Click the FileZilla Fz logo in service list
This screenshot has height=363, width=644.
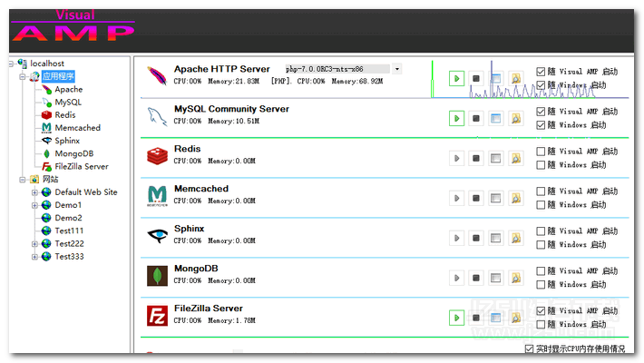click(157, 315)
